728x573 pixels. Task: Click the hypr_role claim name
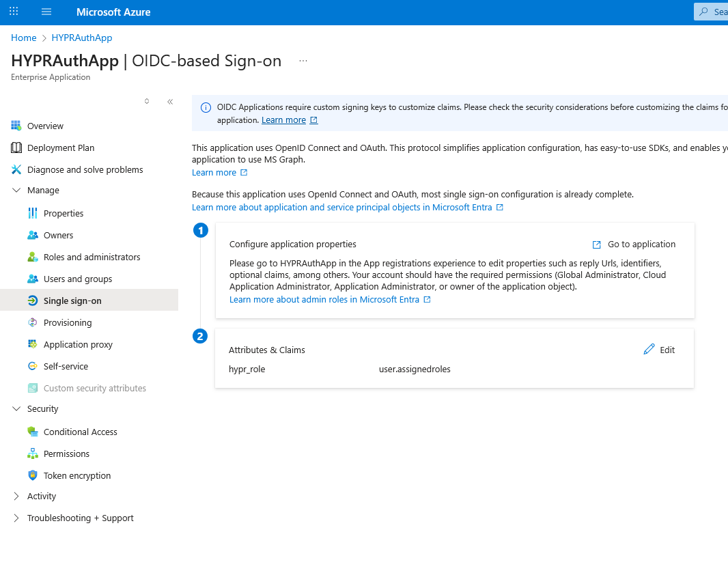(x=247, y=369)
